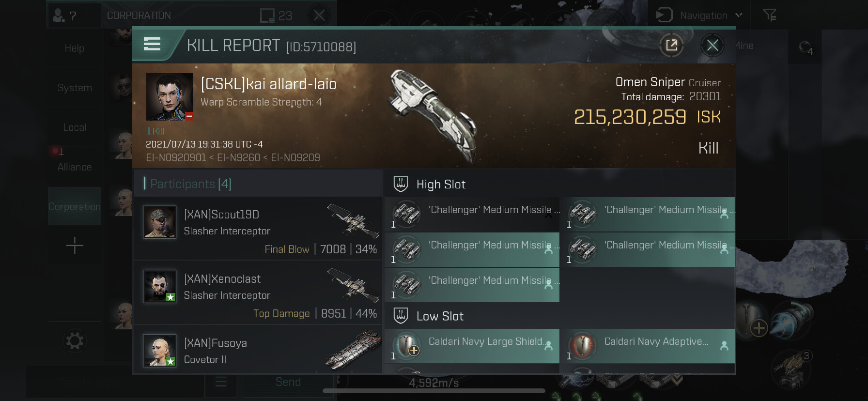Select Xenoclast participant entry

pos(258,292)
